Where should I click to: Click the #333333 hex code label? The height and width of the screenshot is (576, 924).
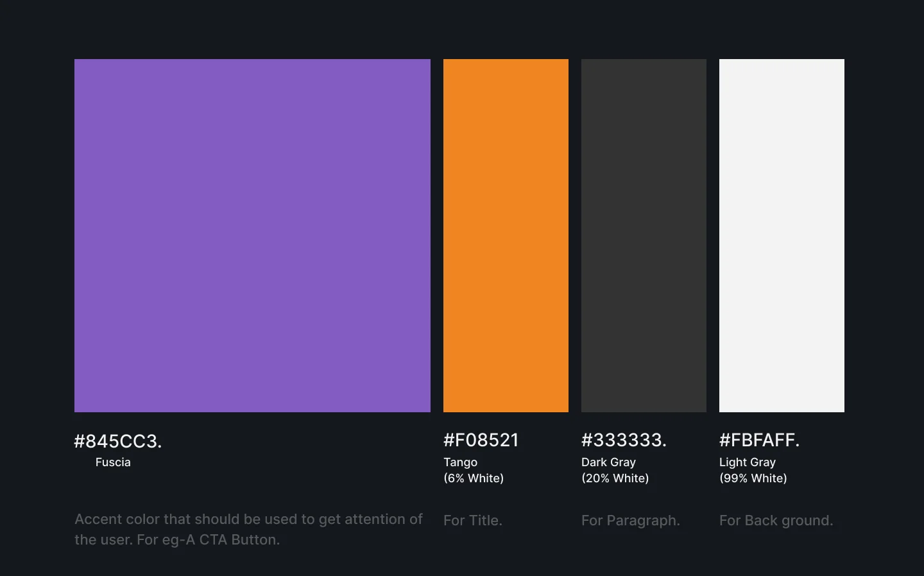point(624,441)
